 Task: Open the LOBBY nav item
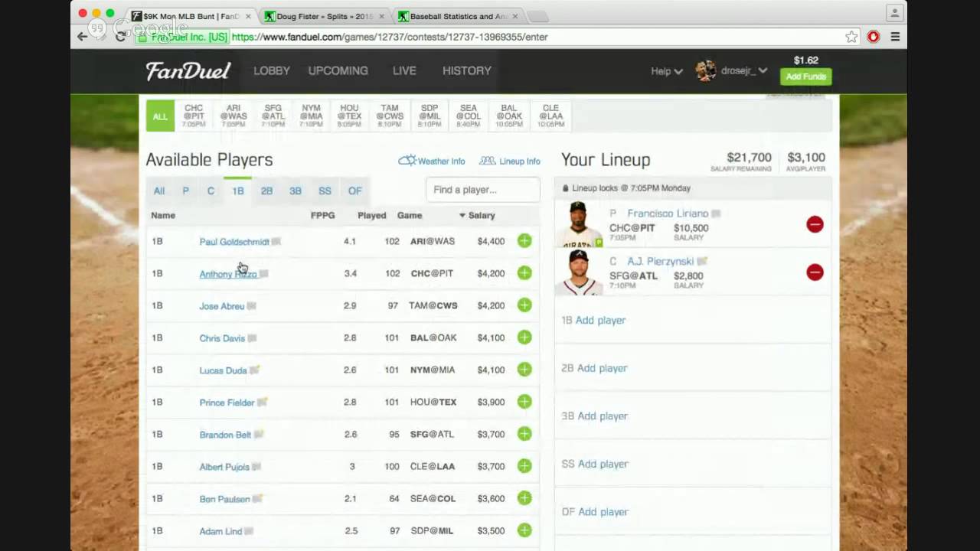(x=272, y=70)
